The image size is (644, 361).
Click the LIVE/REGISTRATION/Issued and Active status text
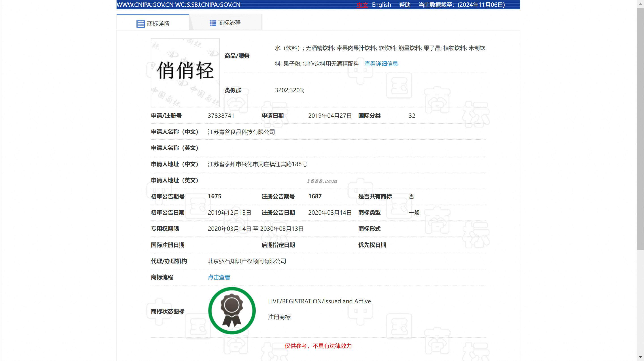[319, 301]
